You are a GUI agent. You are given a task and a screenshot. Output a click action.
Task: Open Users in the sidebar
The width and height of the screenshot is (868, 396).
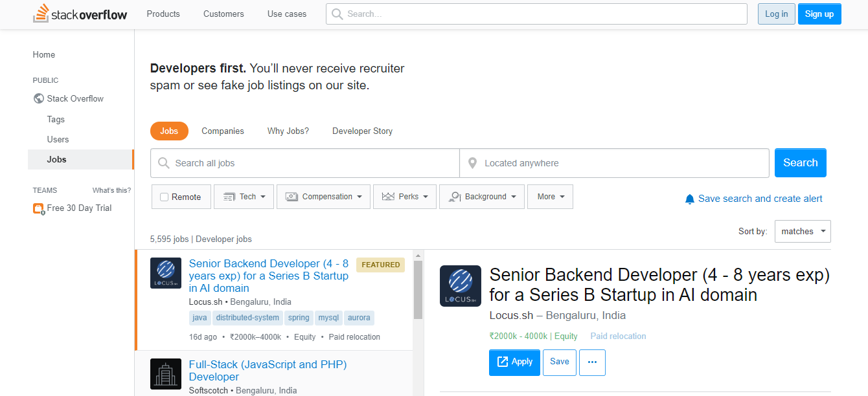[x=58, y=139]
